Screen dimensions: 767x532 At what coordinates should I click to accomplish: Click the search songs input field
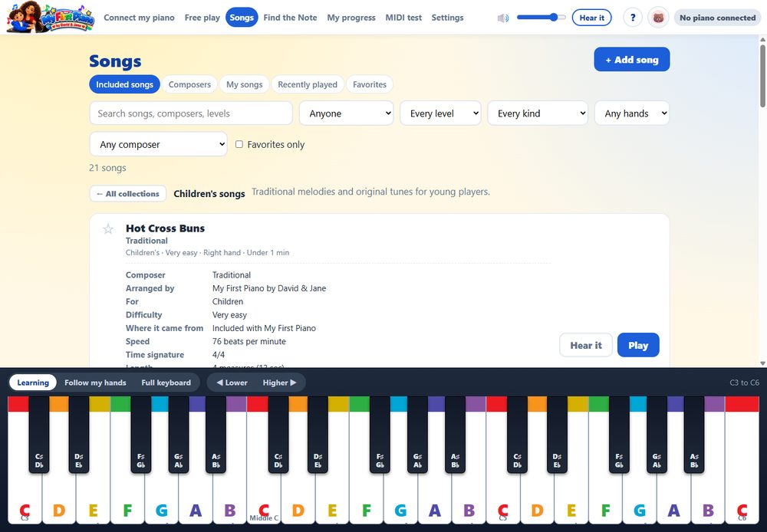[191, 113]
